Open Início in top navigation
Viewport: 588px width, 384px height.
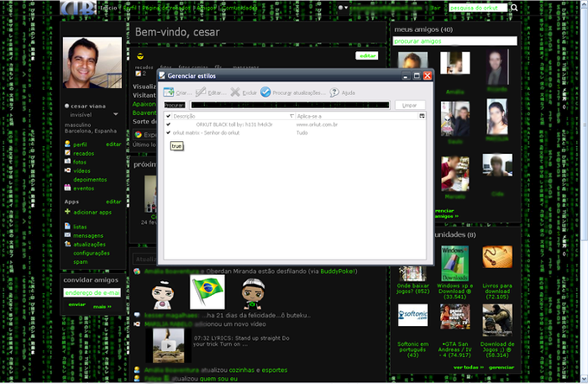point(109,8)
